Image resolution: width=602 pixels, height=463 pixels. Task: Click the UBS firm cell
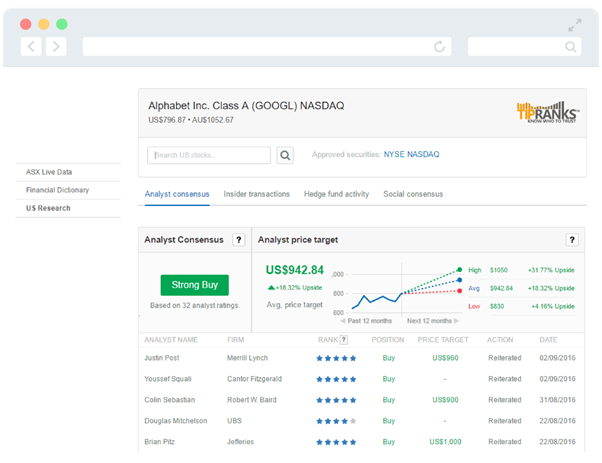point(234,421)
